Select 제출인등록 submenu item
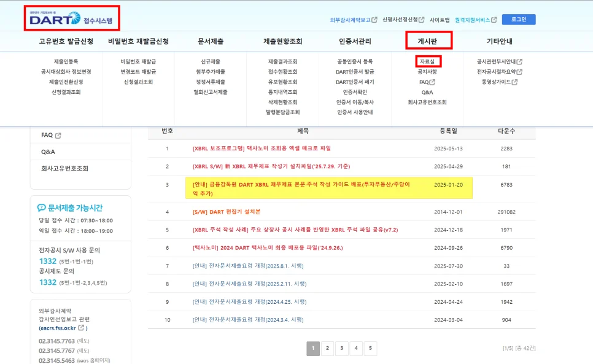 point(66,61)
